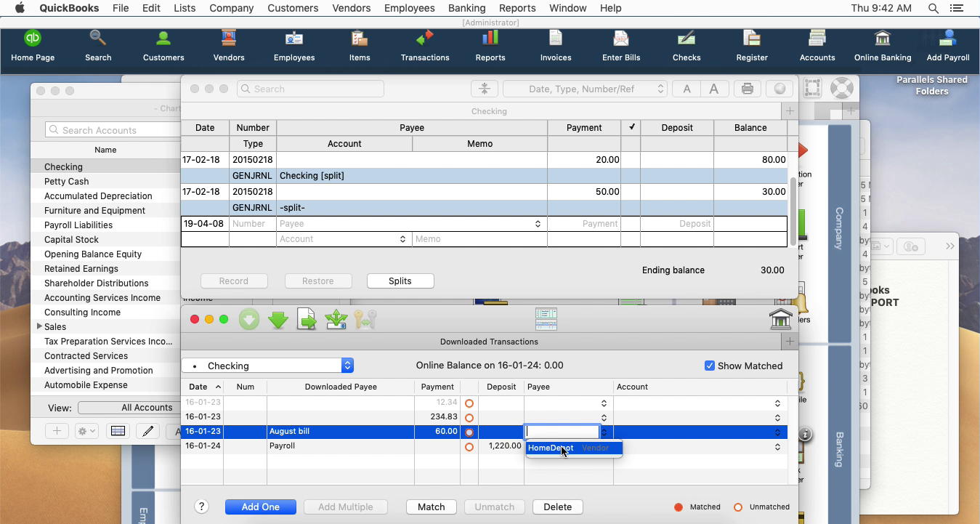Open the Customers center icon
This screenshot has width=980, height=524.
pyautogui.click(x=163, y=46)
